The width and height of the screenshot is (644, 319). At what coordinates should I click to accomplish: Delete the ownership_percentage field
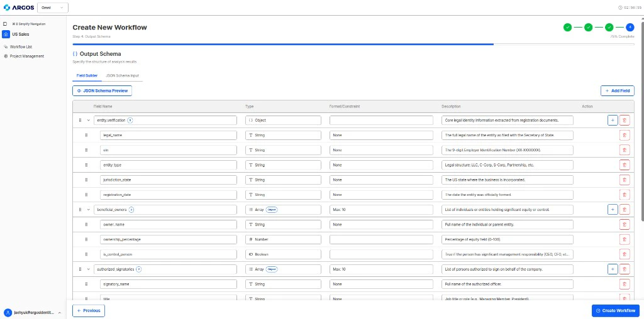625,239
